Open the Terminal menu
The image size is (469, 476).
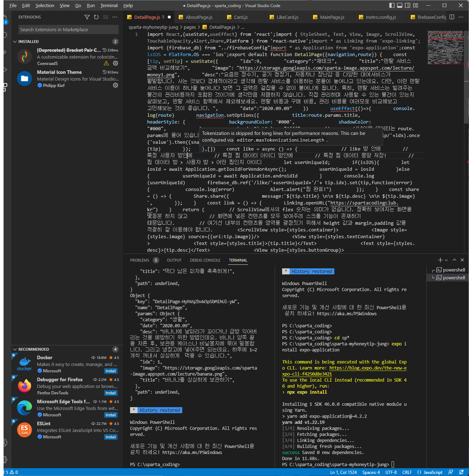(109, 5)
